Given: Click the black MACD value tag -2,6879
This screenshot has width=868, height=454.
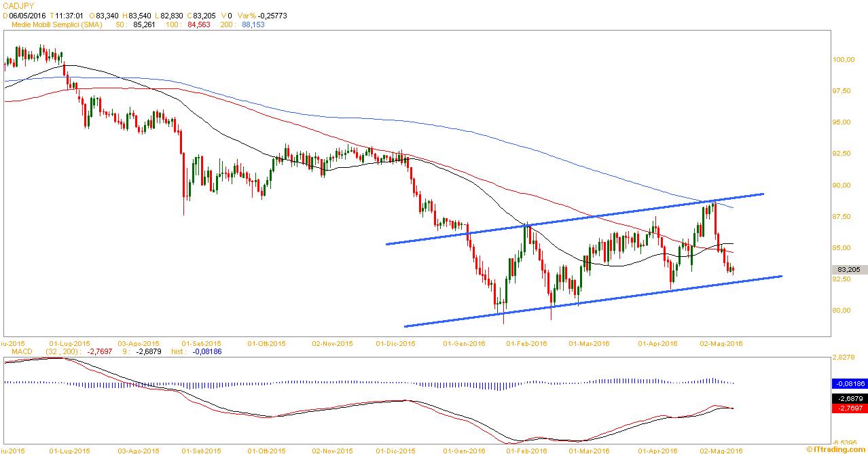Looking at the screenshot, I should 850,398.
